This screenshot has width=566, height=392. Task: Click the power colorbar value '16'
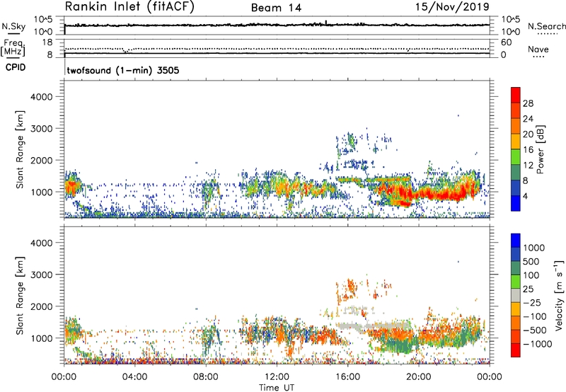528,150
